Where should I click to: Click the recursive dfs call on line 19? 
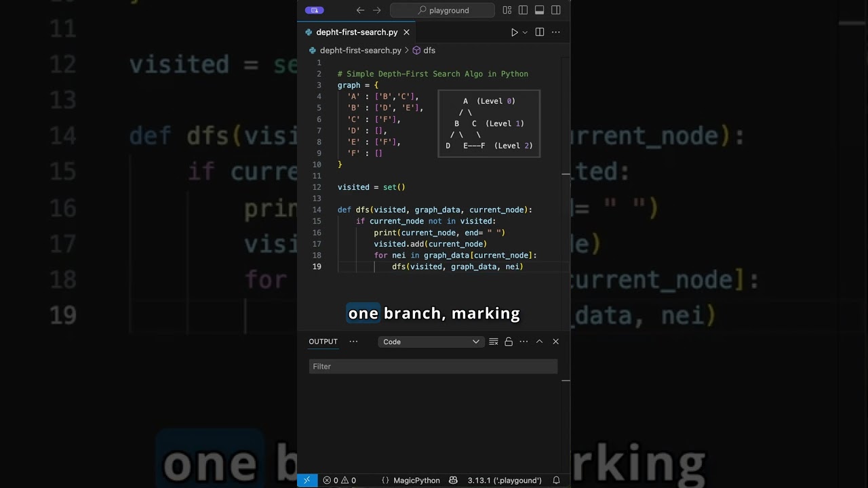(458, 266)
